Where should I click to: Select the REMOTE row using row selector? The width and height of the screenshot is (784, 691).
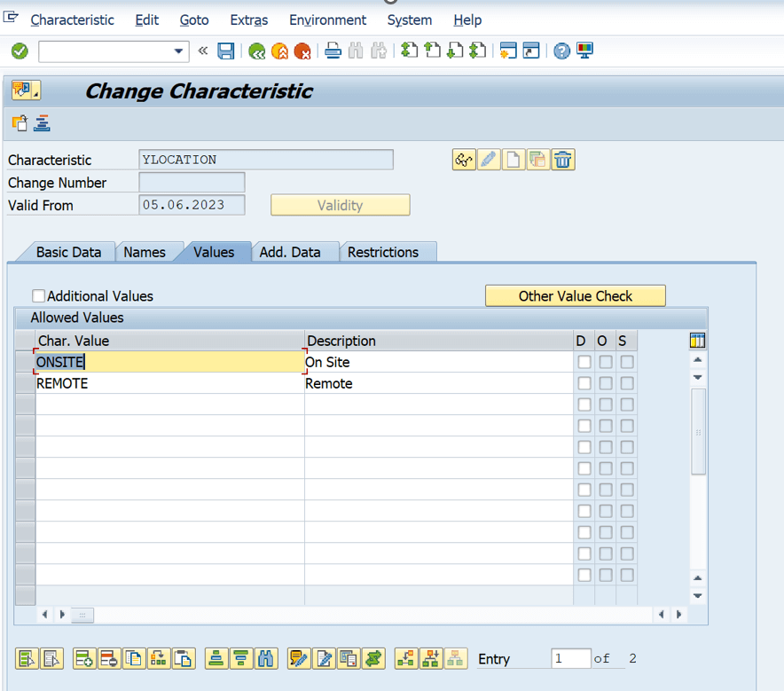(25, 383)
